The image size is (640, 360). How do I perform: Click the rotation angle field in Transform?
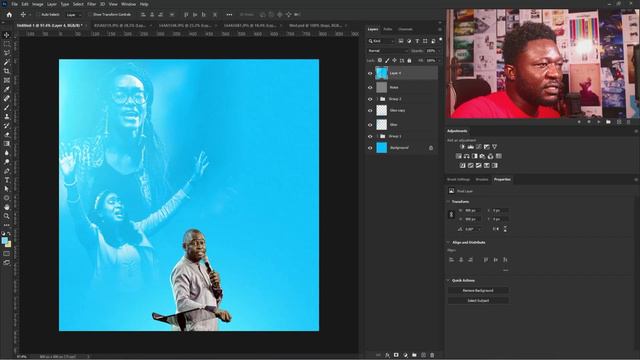coord(472,229)
